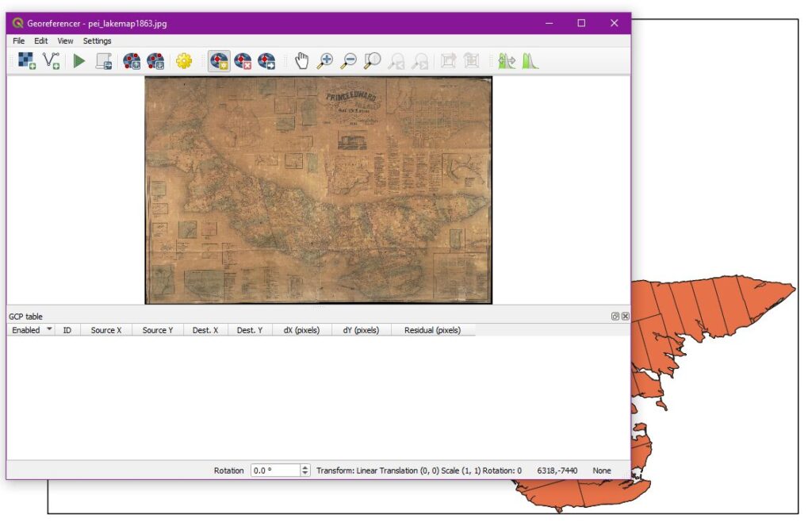Click the Zoom Last icon

tap(396, 61)
